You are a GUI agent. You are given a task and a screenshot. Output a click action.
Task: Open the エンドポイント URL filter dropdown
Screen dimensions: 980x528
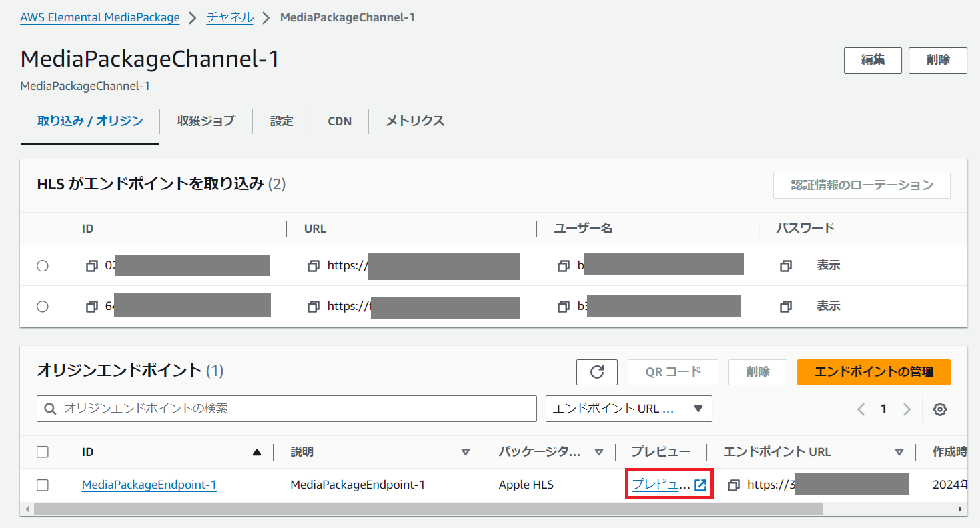(x=628, y=409)
